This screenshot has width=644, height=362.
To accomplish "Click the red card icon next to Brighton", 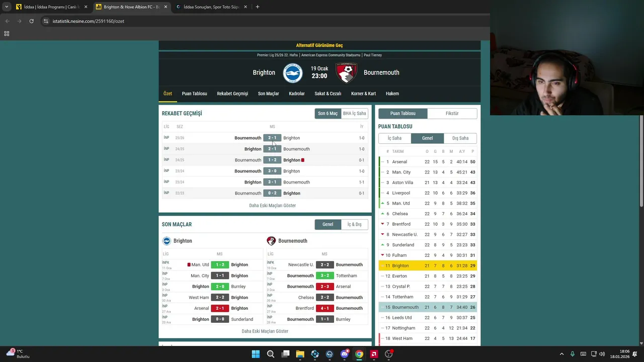I will point(302,160).
